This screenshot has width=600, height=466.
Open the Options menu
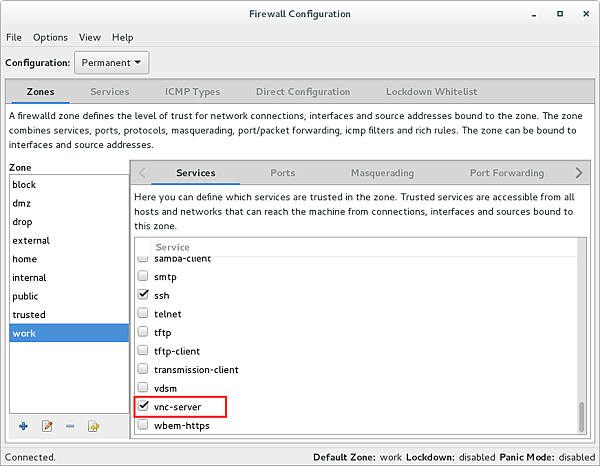point(50,37)
